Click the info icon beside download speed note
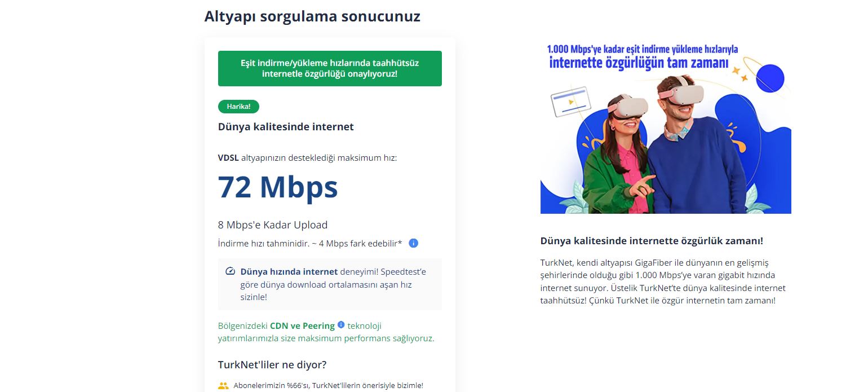 [413, 243]
